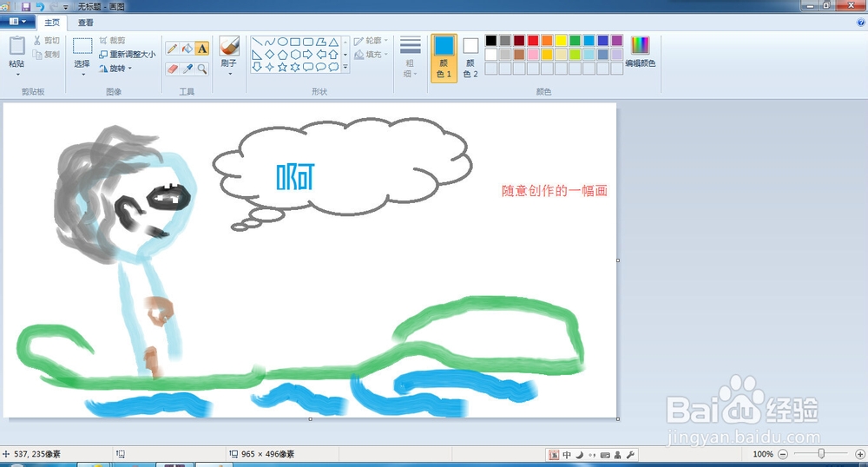Click the Edit colors (编辑颜色) rainbow icon
The height and width of the screenshot is (467, 868).
coord(640,45)
